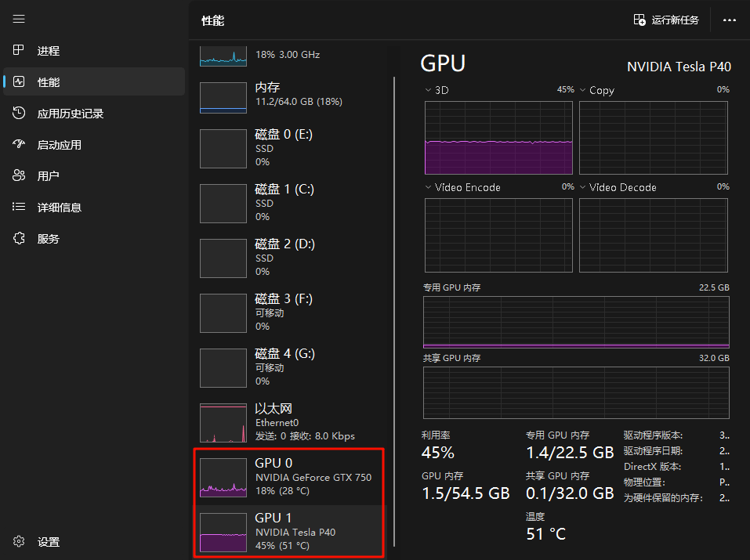
Task: Open 详细信息 details list icon
Action: pyautogui.click(x=20, y=208)
